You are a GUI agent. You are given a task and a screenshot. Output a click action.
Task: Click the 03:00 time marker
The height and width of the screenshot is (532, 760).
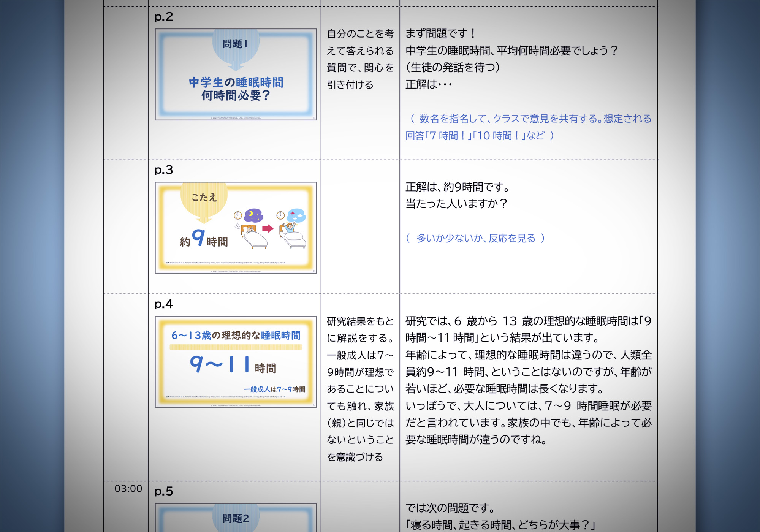(x=128, y=489)
